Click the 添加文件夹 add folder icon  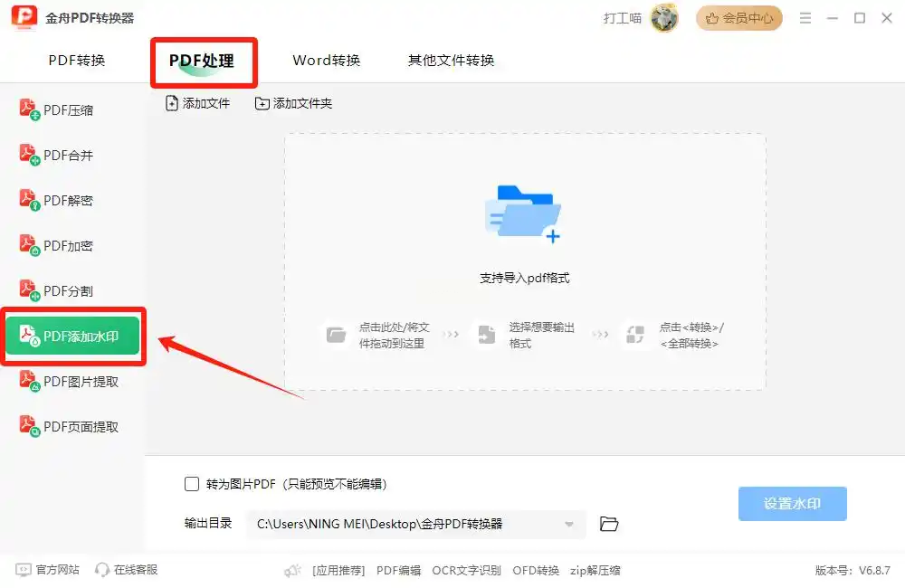point(262,103)
